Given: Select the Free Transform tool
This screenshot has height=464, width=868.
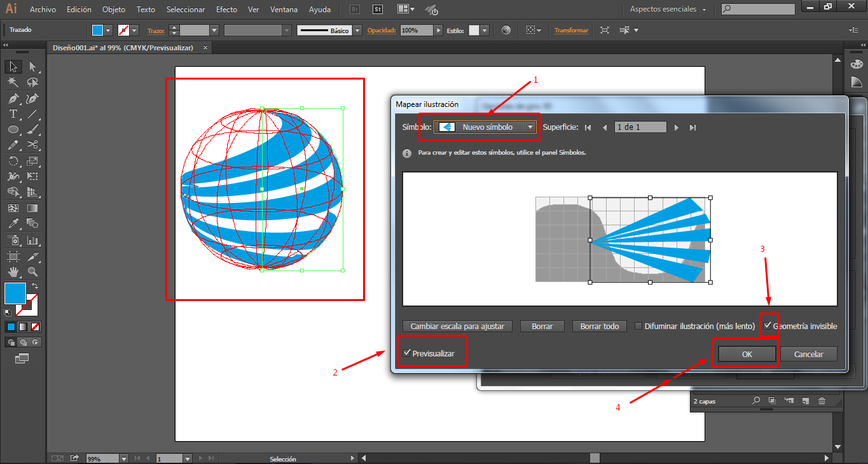Looking at the screenshot, I should tap(33, 176).
